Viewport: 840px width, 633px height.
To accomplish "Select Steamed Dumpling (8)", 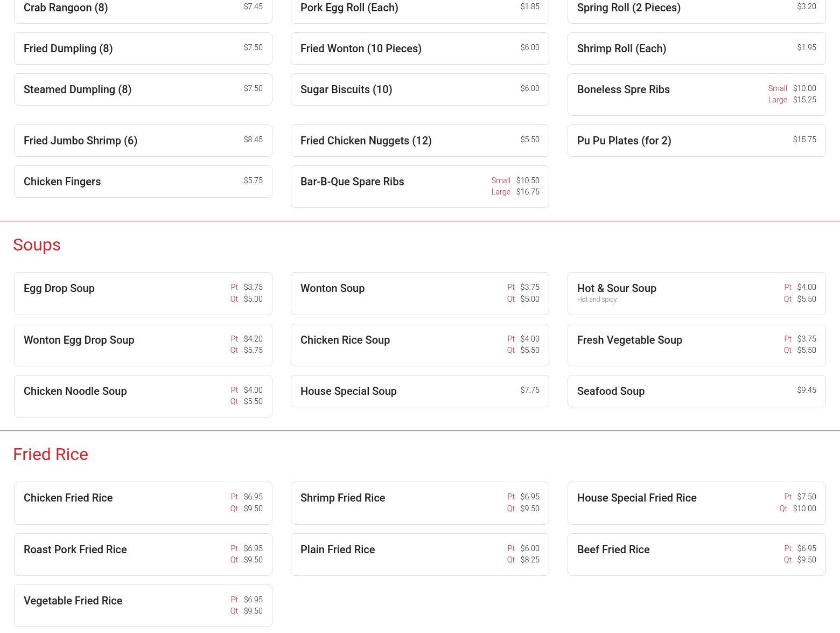I will [x=143, y=89].
